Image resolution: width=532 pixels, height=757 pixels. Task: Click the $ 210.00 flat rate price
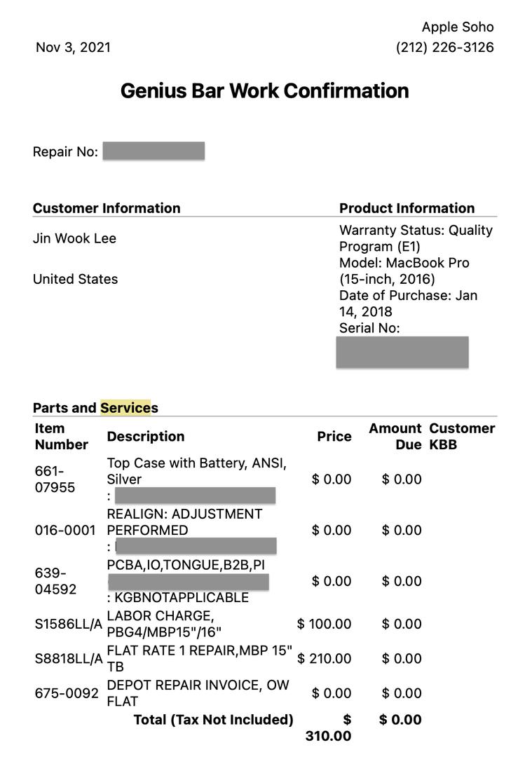[x=324, y=658]
